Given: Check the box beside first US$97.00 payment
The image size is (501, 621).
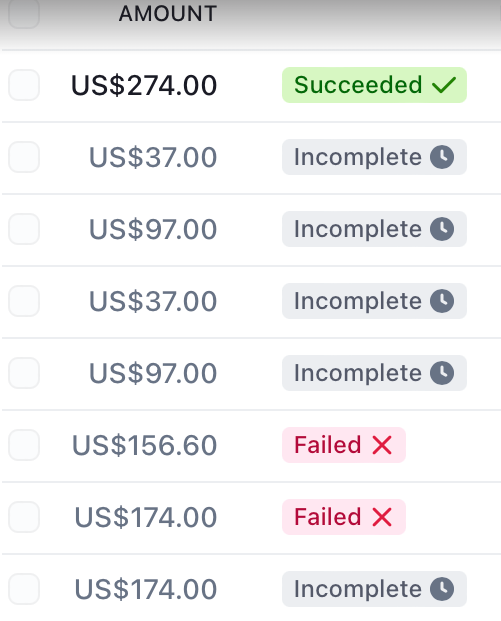Looking at the screenshot, I should point(24,229).
